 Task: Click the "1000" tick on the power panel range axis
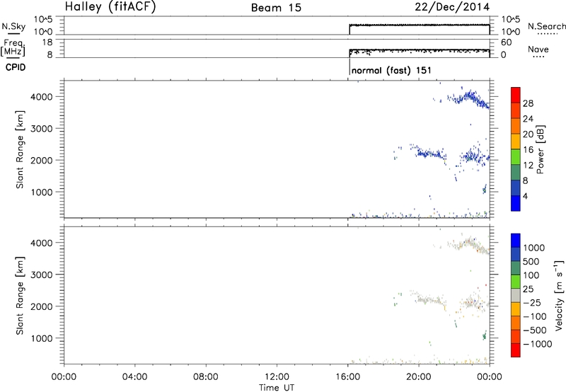coord(42,192)
